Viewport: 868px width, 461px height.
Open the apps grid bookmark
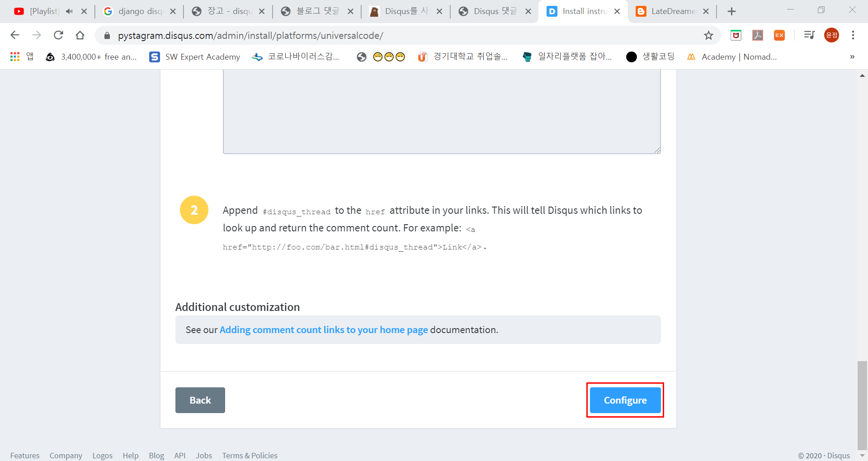22,56
